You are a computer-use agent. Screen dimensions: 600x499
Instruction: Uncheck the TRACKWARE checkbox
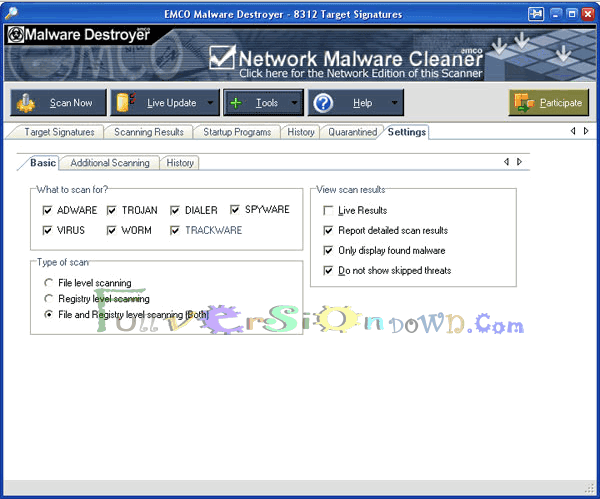[175, 230]
